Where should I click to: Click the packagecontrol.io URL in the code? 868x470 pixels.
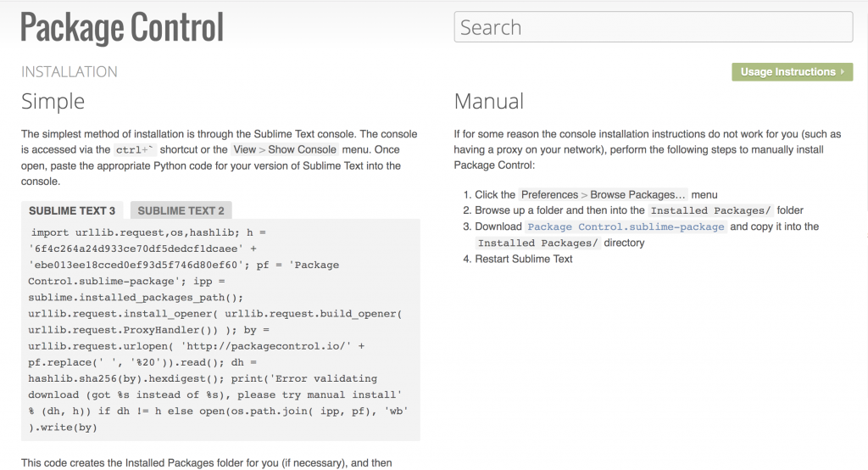269,346
